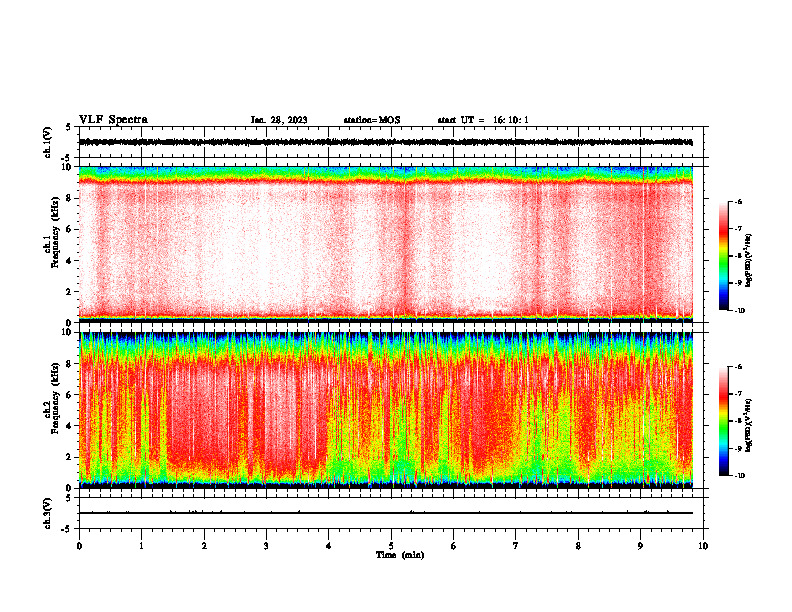This screenshot has width=792, height=612.
Task: Click the color scale bar beside ch.2 spectrogram
Action: [723, 421]
